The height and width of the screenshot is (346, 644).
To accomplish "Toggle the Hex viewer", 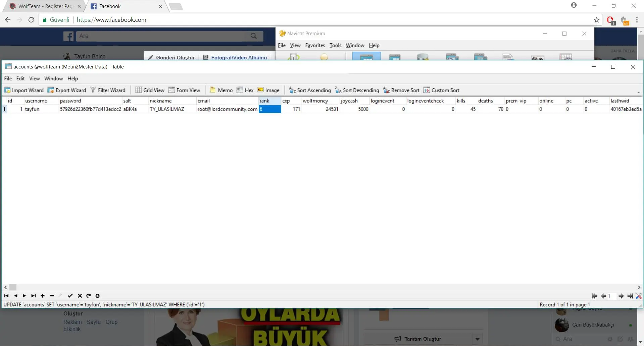I will pyautogui.click(x=245, y=90).
